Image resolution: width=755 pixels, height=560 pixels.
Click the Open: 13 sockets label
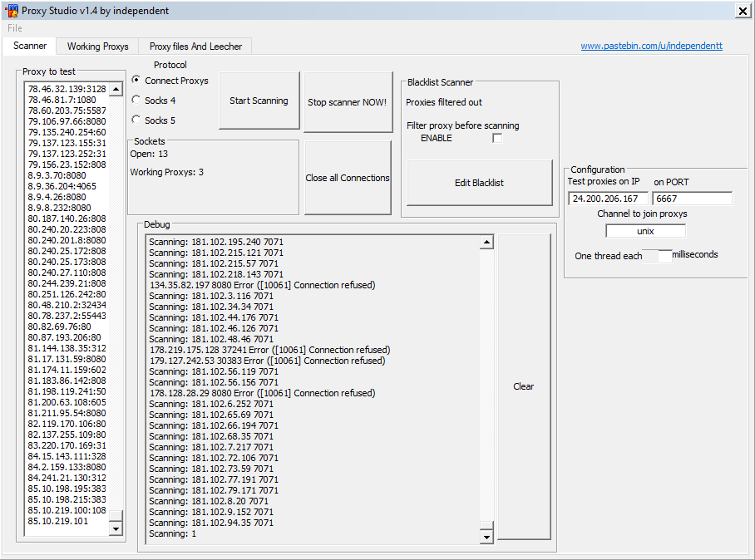point(149,154)
